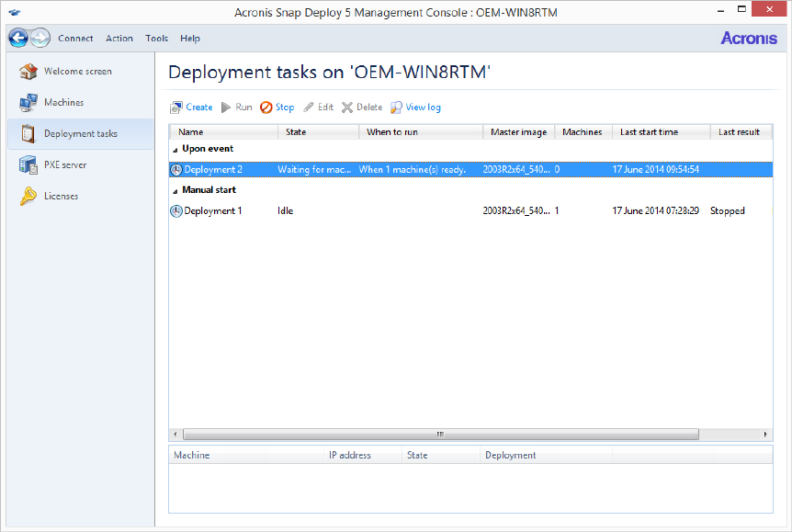Click the Delete cross icon
This screenshot has width=792, height=532.
[347, 108]
